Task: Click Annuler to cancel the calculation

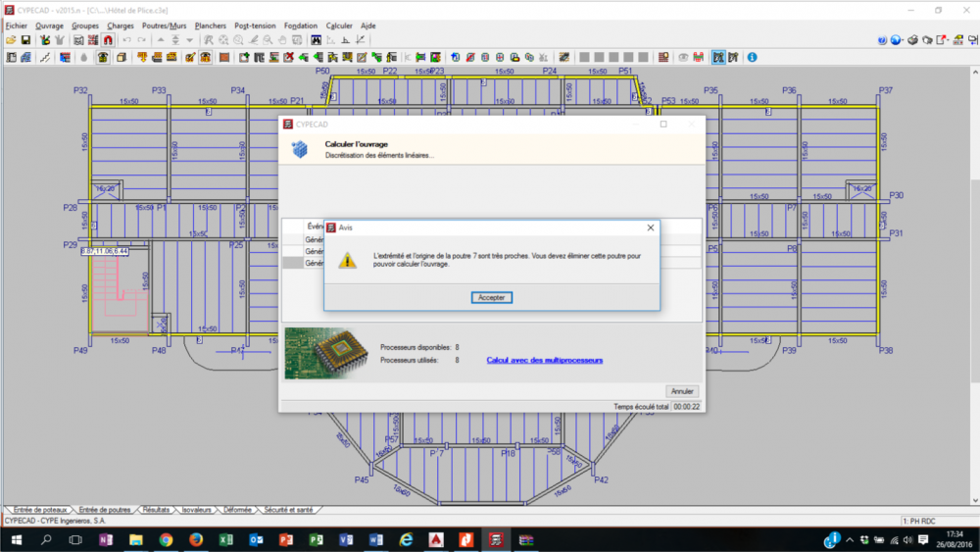Action: click(x=682, y=391)
